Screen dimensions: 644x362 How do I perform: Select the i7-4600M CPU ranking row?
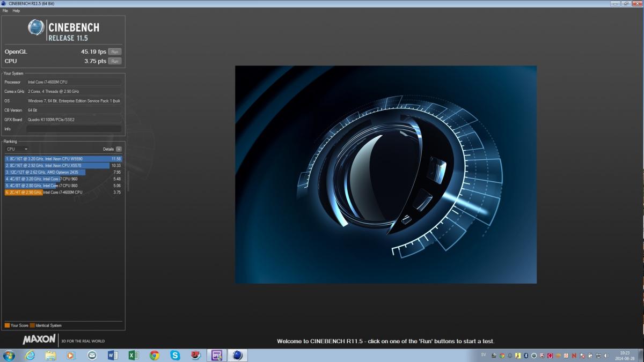pyautogui.click(x=63, y=192)
